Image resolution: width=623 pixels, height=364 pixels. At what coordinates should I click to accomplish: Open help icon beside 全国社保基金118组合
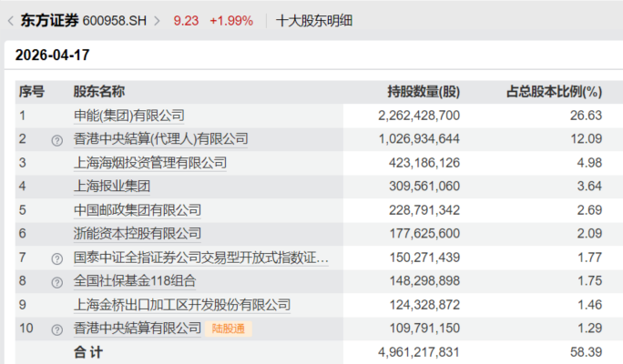tap(56, 282)
